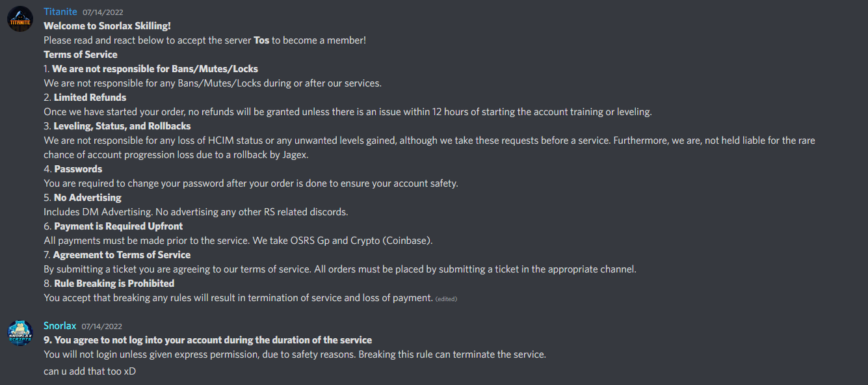The height and width of the screenshot is (385, 868).
Task: Click the "Bans/Mutes/Locks" rule 1 title
Action: point(155,69)
